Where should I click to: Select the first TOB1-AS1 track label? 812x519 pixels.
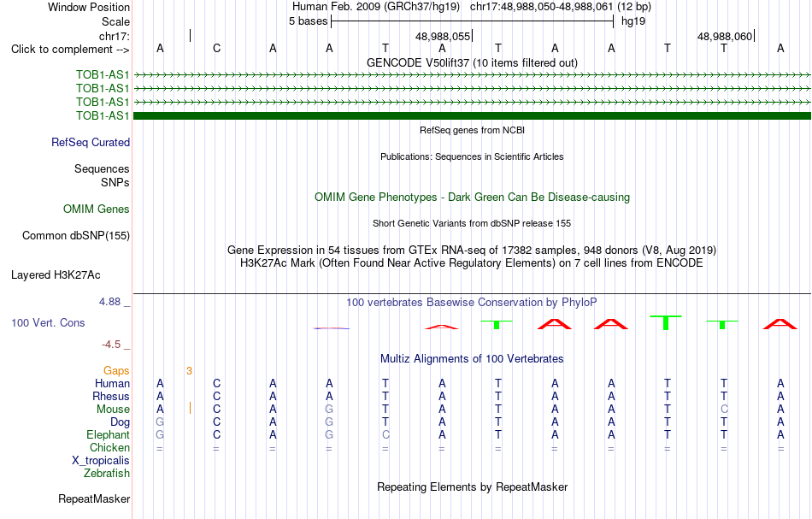pos(103,74)
